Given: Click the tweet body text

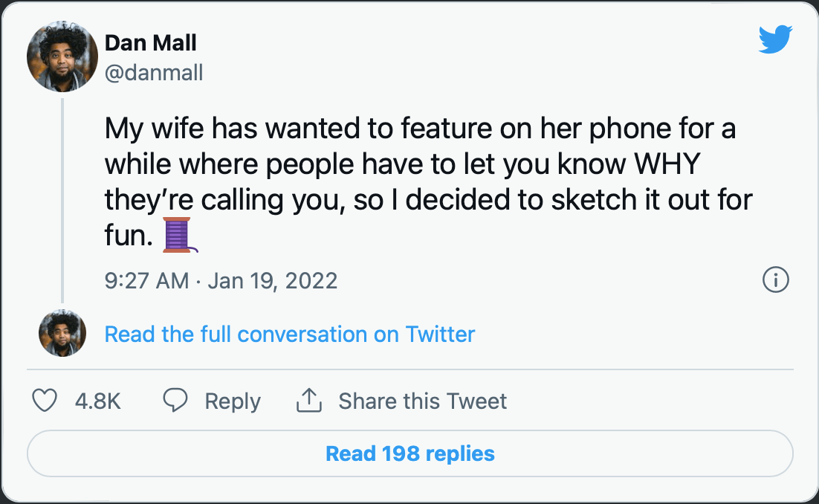Looking at the screenshot, I should [x=428, y=181].
